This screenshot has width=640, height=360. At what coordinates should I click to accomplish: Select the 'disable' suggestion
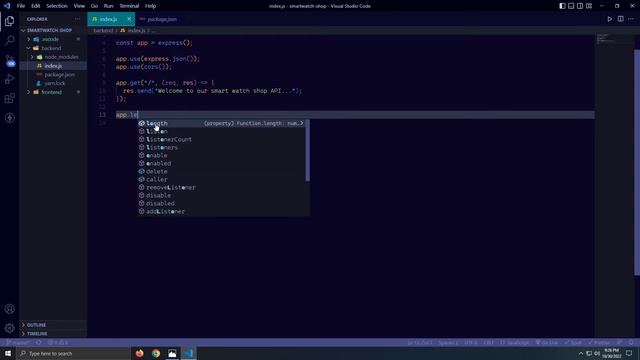click(222, 196)
